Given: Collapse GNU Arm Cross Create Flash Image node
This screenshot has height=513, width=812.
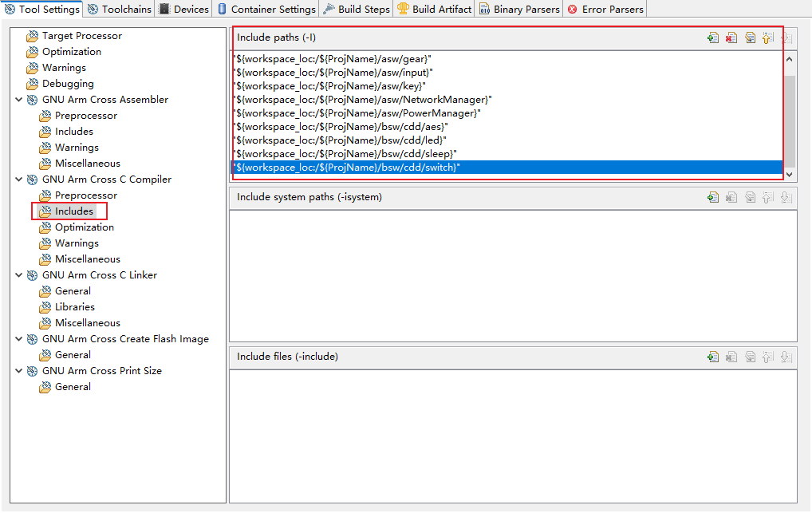Looking at the screenshot, I should click(x=18, y=339).
